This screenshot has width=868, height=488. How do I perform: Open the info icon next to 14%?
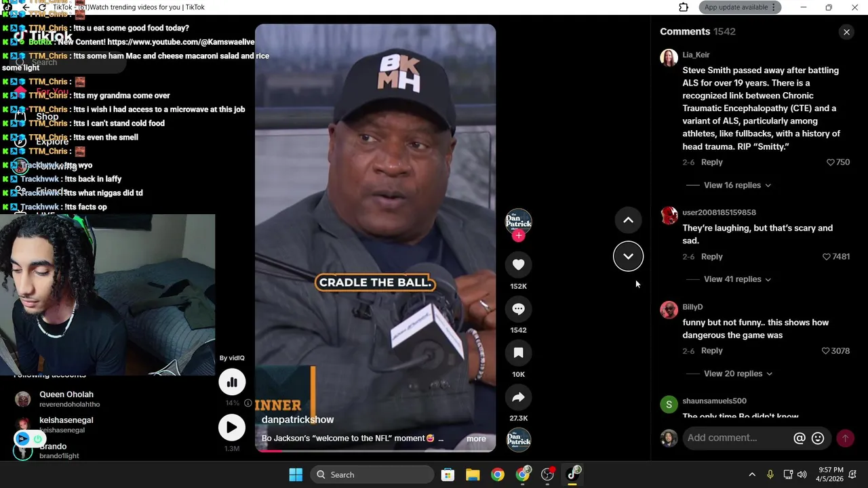point(248,403)
